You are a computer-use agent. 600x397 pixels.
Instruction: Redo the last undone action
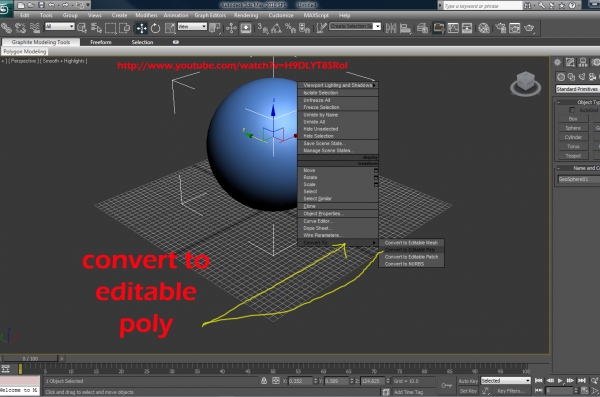click(x=65, y=5)
